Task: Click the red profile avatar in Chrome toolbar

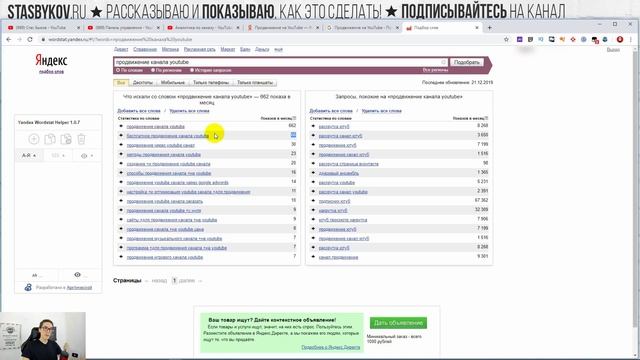Action: [620, 40]
